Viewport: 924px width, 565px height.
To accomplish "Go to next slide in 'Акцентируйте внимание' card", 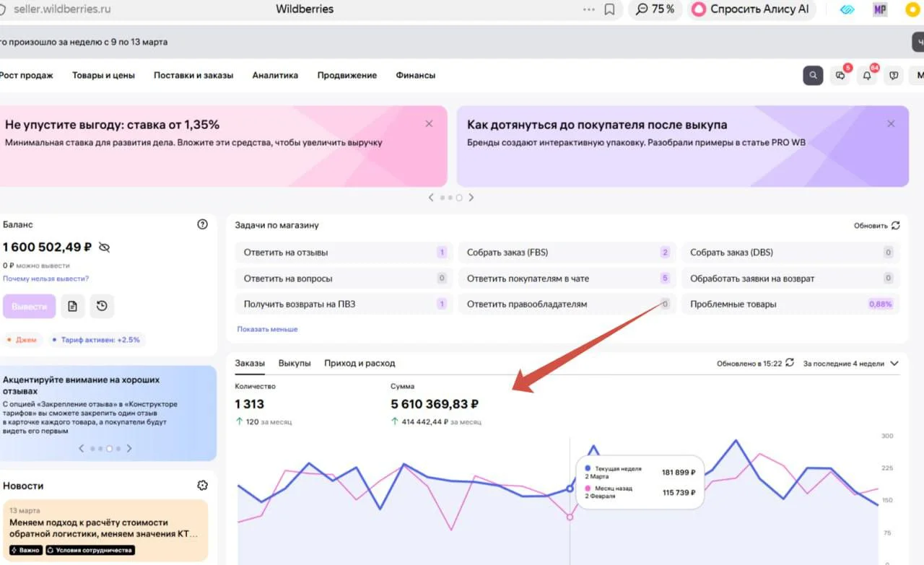I will tap(129, 448).
